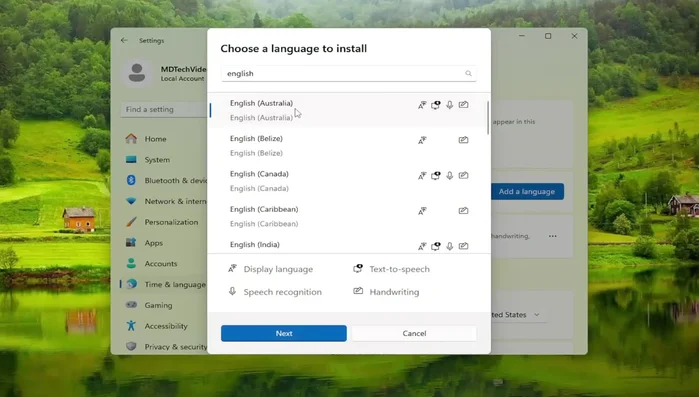699x397 pixels.
Task: Click the Privacy & security shield icon
Action: click(x=131, y=346)
